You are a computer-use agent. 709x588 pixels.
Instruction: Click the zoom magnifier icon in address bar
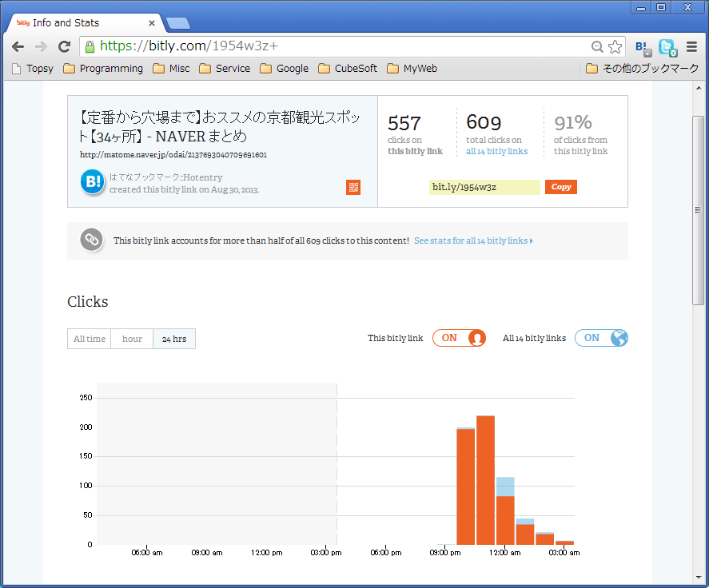(x=597, y=46)
